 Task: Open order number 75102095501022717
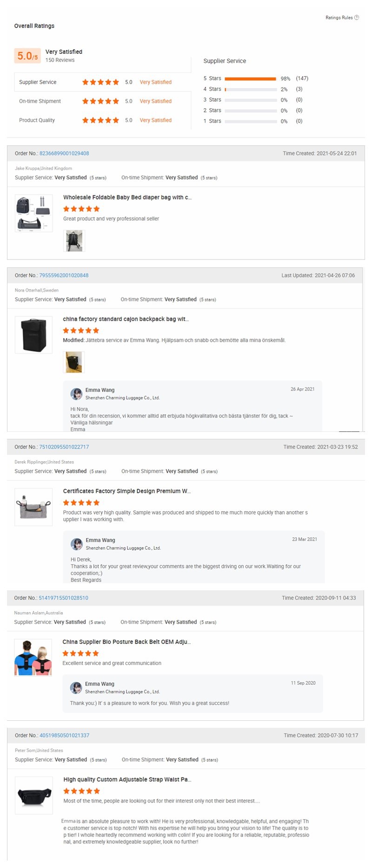(x=64, y=447)
